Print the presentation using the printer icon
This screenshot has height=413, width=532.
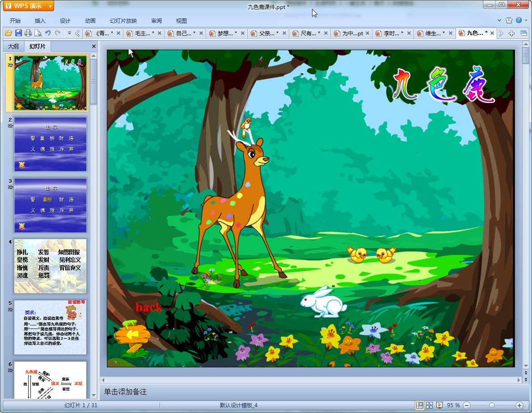[x=28, y=33]
